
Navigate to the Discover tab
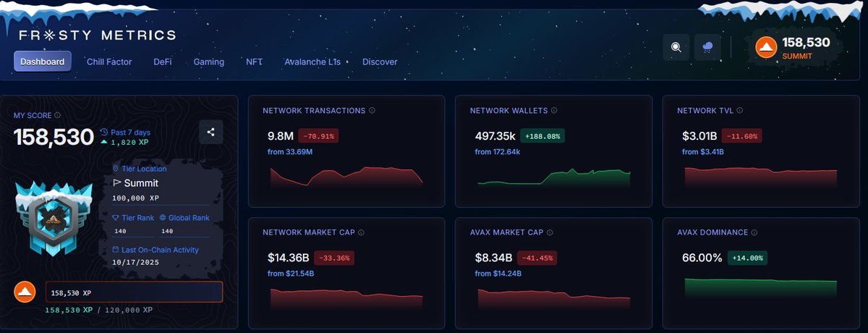[x=380, y=62]
